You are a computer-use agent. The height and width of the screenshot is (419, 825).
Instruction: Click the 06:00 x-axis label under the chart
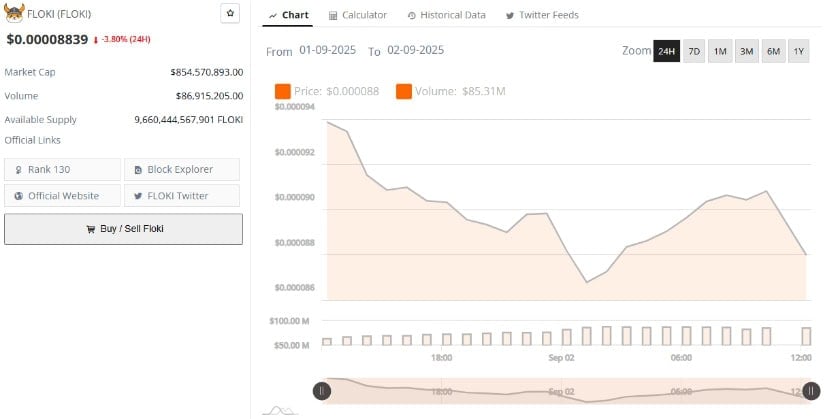681,357
